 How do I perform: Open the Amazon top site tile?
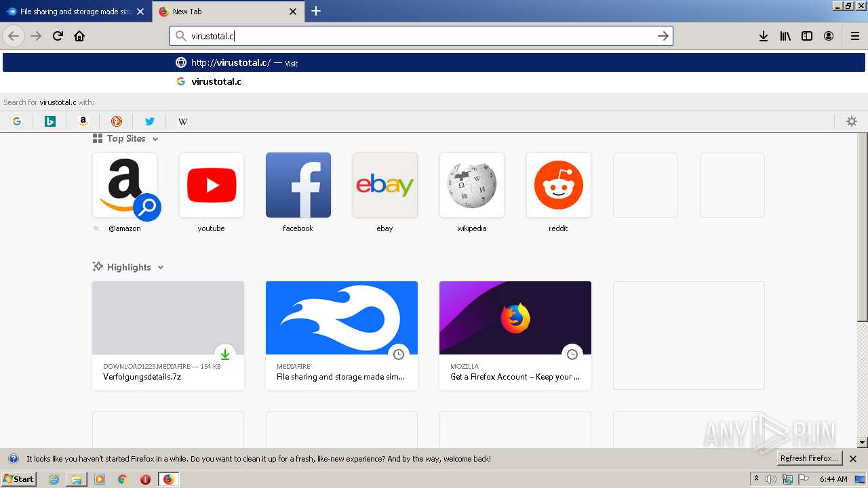125,185
